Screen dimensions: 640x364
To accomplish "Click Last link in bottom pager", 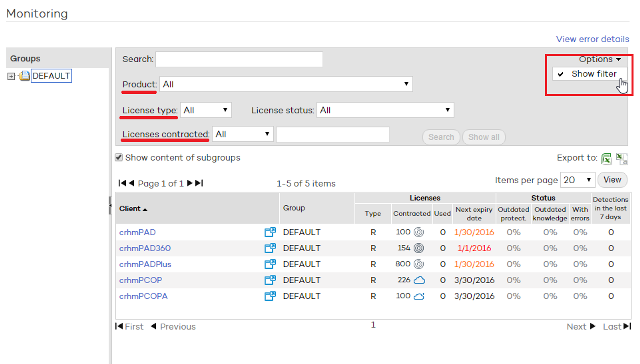I will click(617, 326).
